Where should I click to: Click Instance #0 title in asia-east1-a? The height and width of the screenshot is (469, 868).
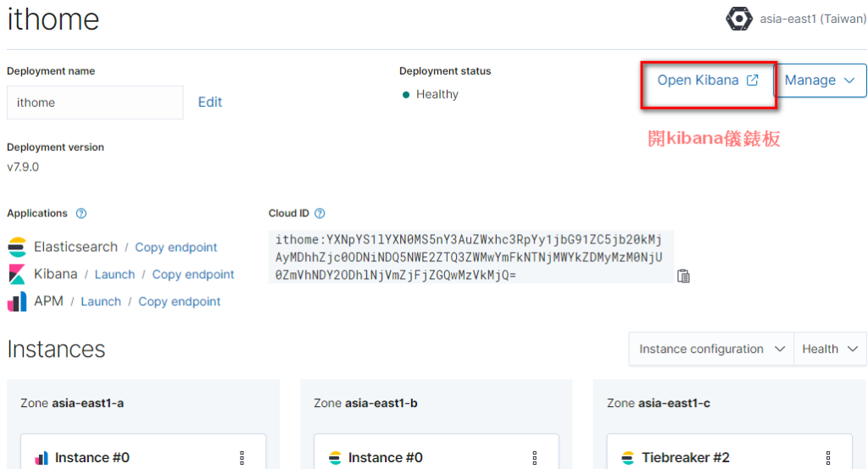92,457
